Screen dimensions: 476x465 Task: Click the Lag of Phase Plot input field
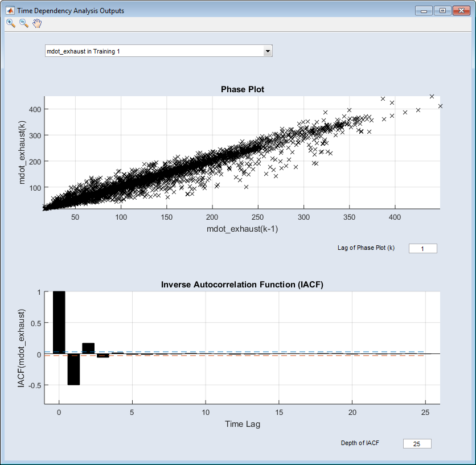(422, 249)
